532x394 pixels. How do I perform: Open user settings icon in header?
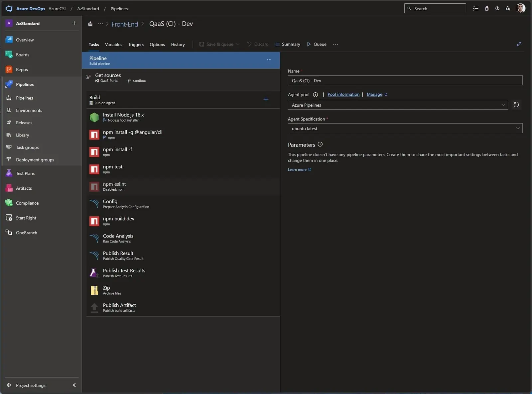tap(508, 9)
